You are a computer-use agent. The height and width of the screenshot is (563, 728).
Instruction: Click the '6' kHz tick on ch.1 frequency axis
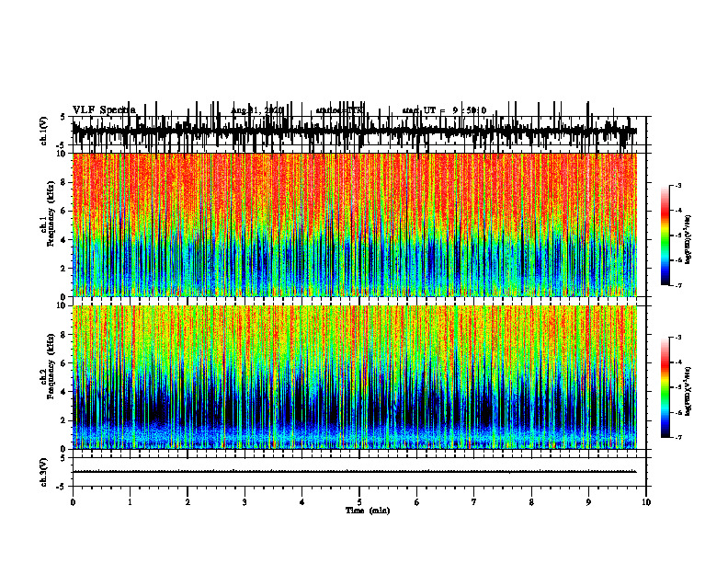click(64, 212)
